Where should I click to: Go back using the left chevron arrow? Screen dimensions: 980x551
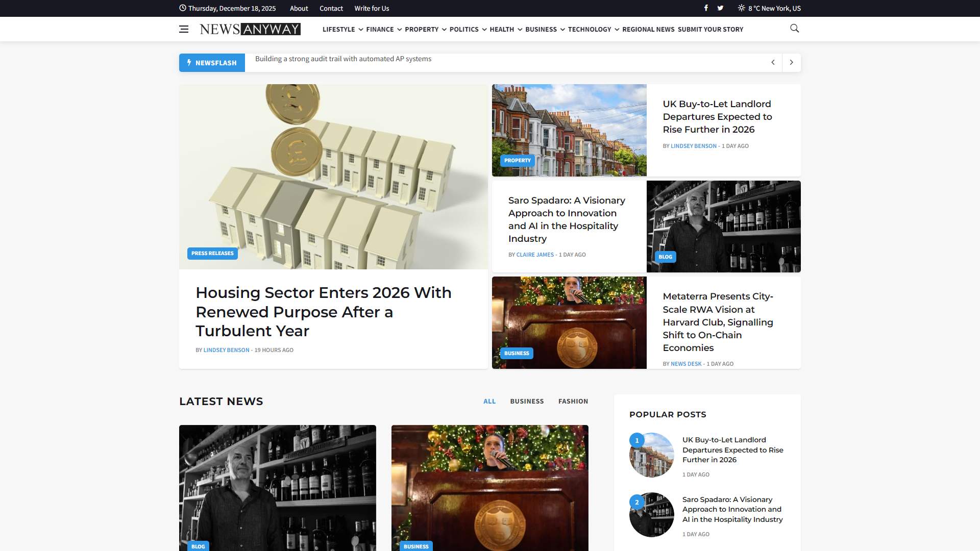click(x=773, y=62)
